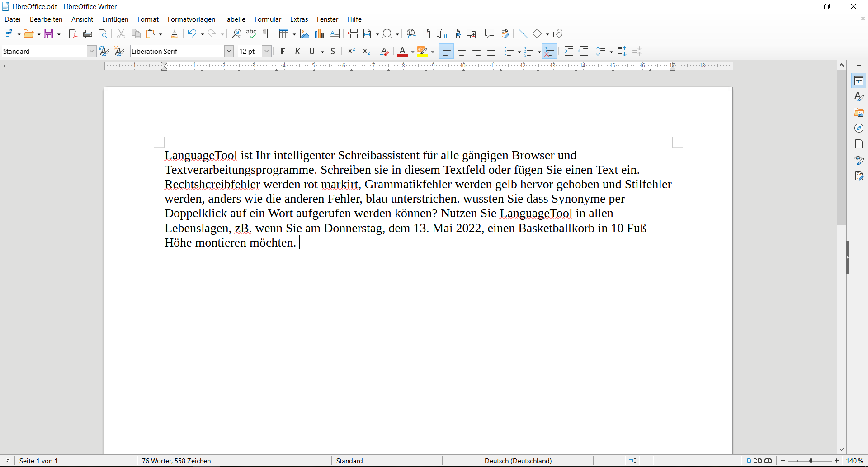The height and width of the screenshot is (467, 868).
Task: Apply the red font color swatch
Action: 402,52
